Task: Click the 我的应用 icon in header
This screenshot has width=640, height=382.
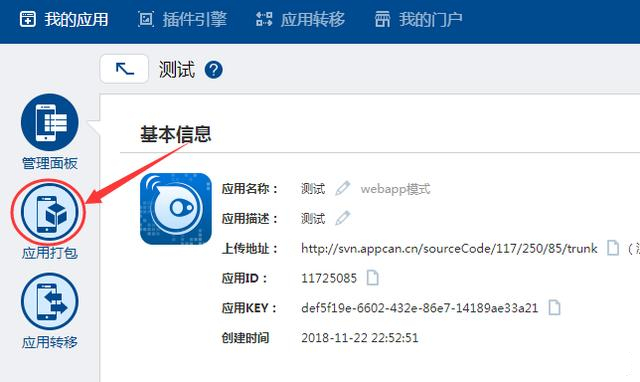Action: coord(28,19)
